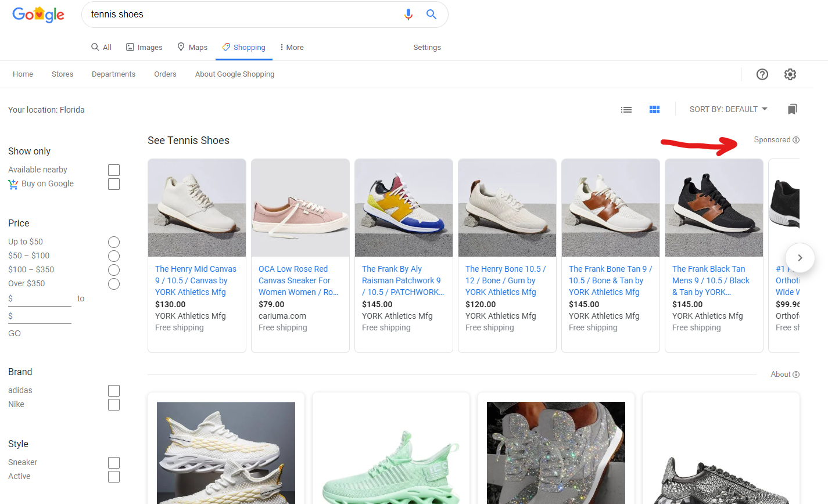This screenshot has height=504, width=828.
Task: Click the colorful patchwork Frank shoe image
Action: (x=404, y=208)
